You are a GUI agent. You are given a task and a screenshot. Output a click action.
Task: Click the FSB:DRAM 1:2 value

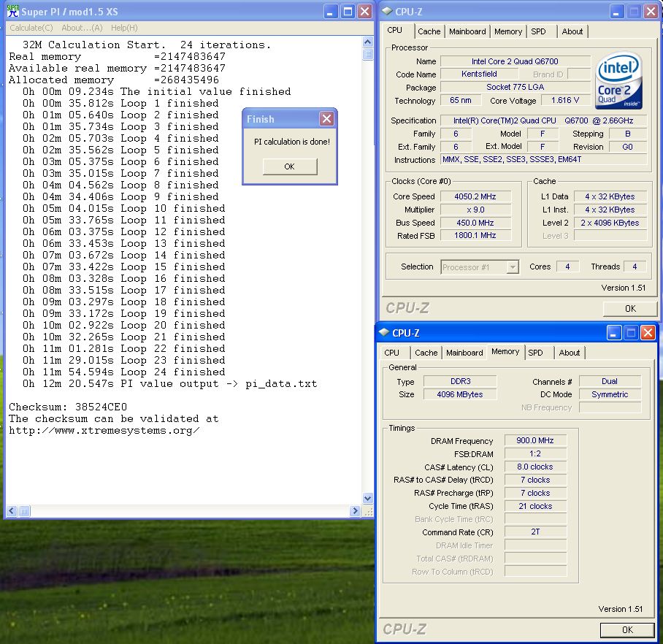tap(535, 453)
